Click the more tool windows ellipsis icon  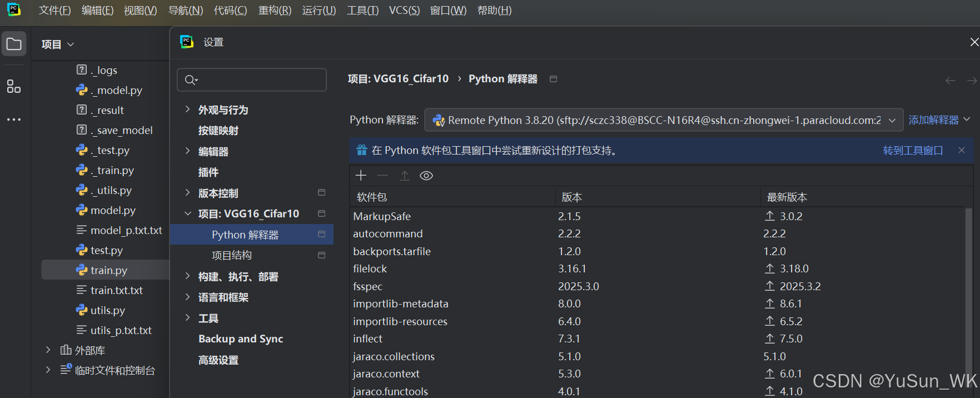[x=14, y=120]
